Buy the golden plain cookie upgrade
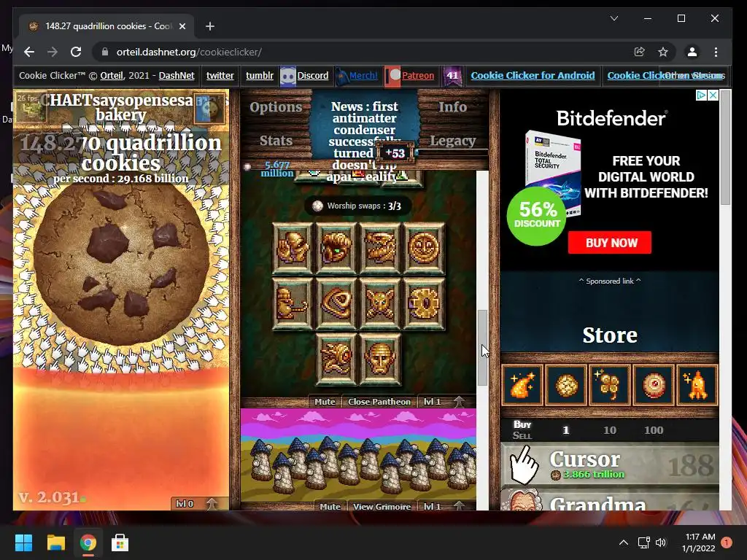 point(566,385)
